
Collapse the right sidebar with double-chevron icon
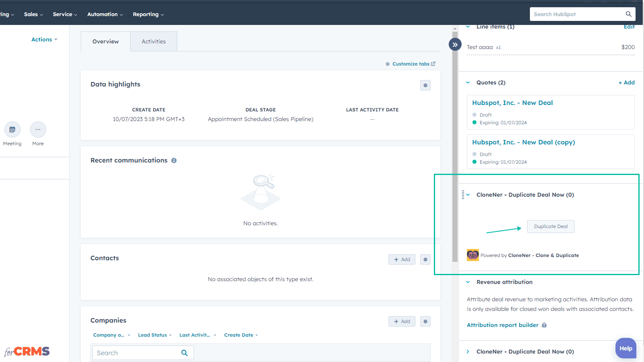pyautogui.click(x=455, y=44)
